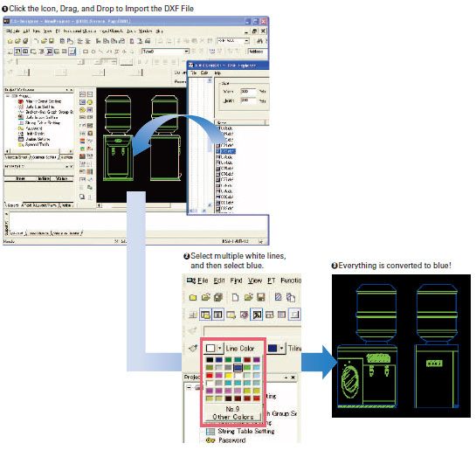Pick the purple swatch in palette's top row
Viewport: 476px width, 450px height.
[257, 360]
